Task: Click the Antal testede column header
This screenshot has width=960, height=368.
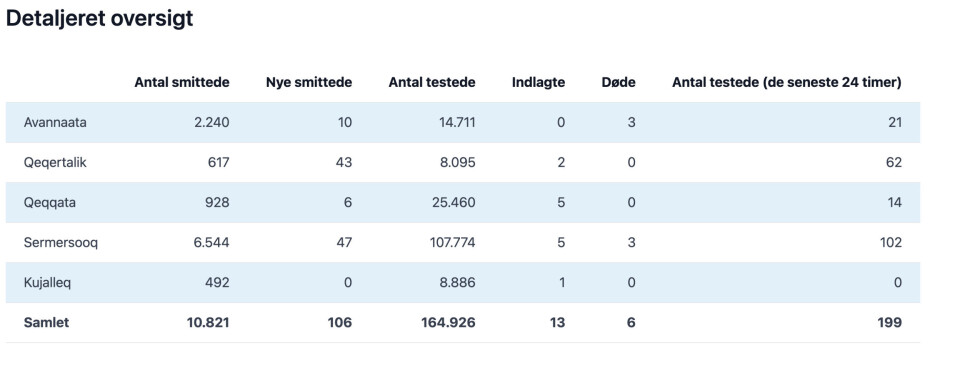Action: pos(432,82)
